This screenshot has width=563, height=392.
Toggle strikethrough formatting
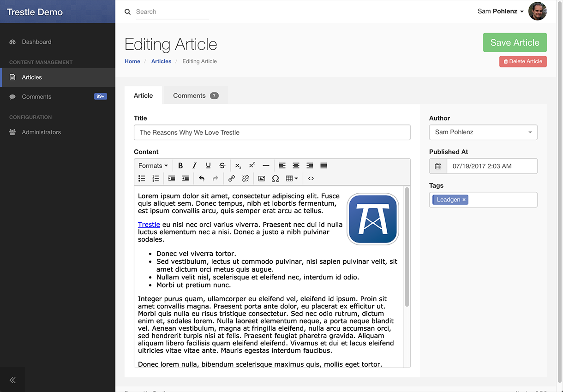pos(222,166)
